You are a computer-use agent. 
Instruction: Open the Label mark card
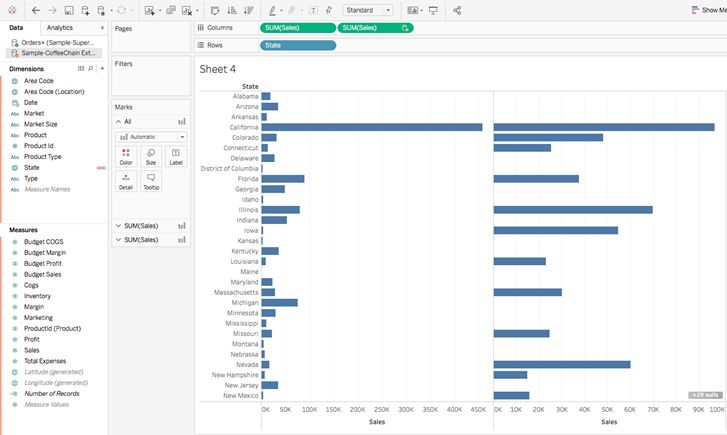pos(176,157)
